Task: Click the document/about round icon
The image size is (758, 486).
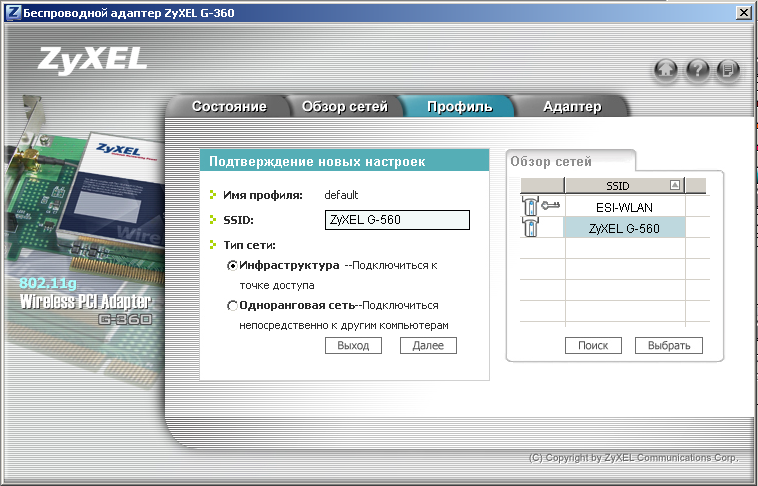Action: click(x=728, y=70)
